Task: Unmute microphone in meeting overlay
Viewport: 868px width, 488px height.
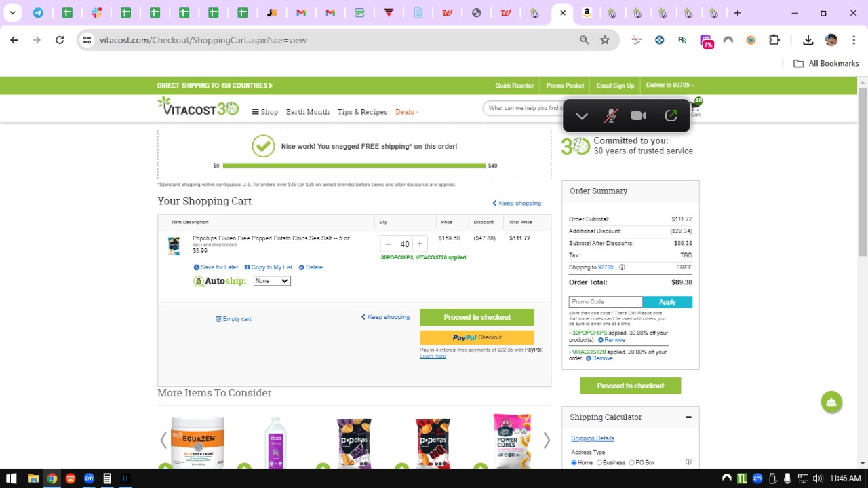Action: click(x=610, y=116)
